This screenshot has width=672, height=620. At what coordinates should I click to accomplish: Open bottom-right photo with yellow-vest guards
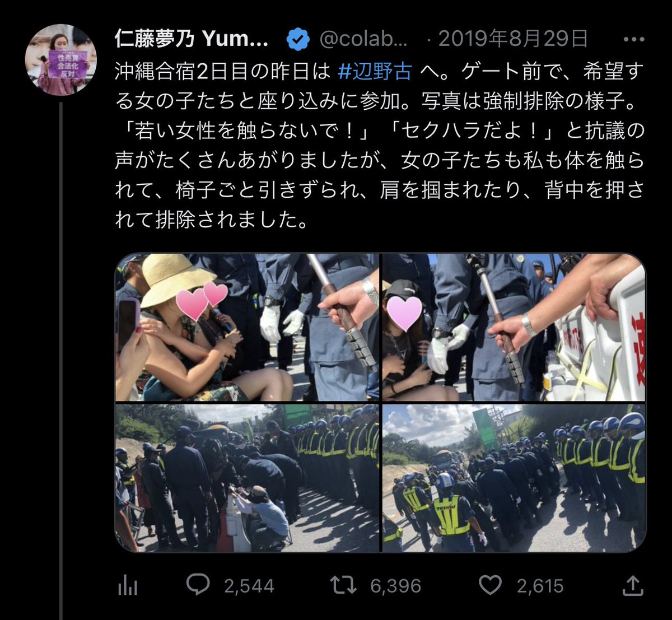click(x=514, y=478)
